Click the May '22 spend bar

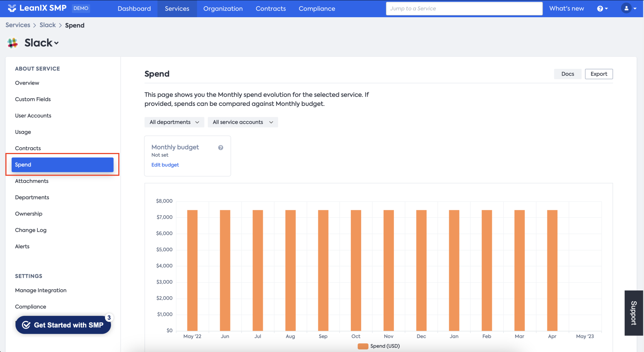pyautogui.click(x=192, y=271)
